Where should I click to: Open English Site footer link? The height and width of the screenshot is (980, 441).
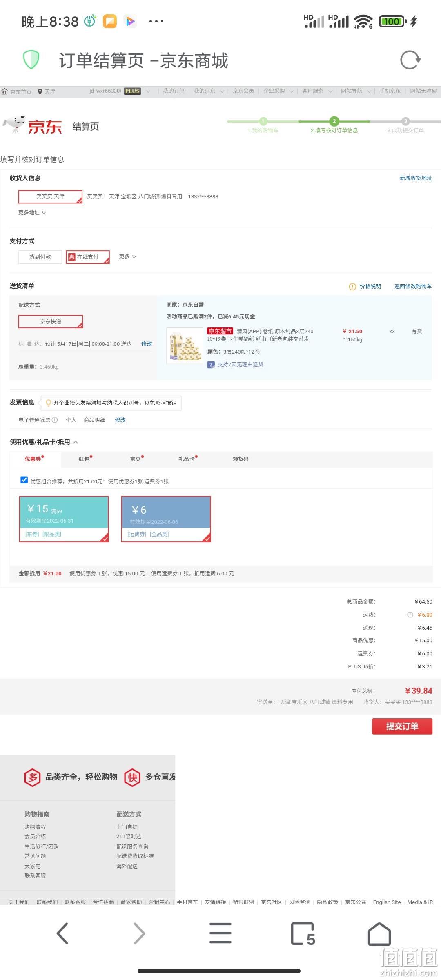[387, 902]
